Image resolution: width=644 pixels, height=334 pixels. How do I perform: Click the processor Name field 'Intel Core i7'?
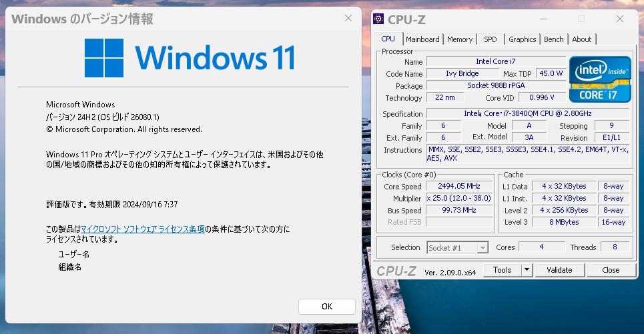[x=496, y=61]
